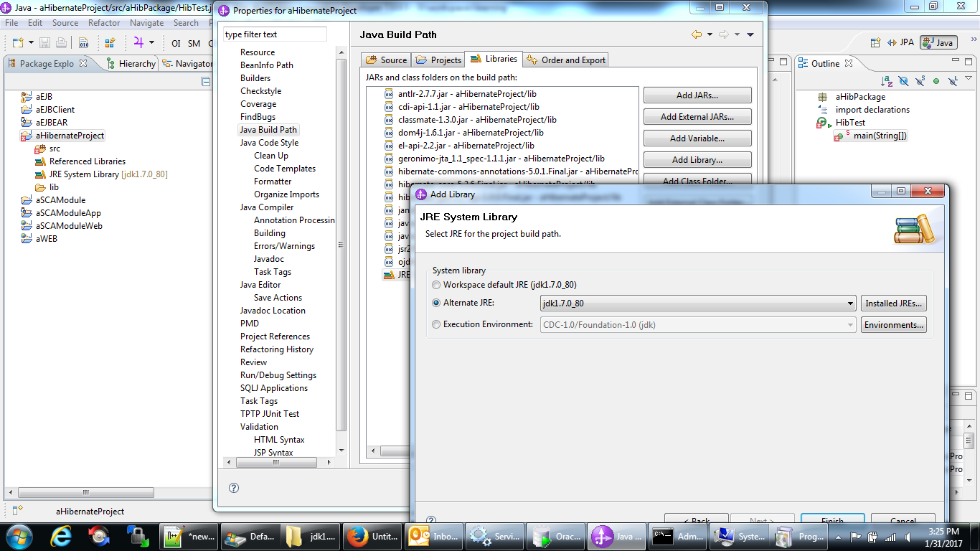Toggle Hide Non-Public Members in Outline
Screen dimensions: 980x551
pyautogui.click(x=936, y=81)
